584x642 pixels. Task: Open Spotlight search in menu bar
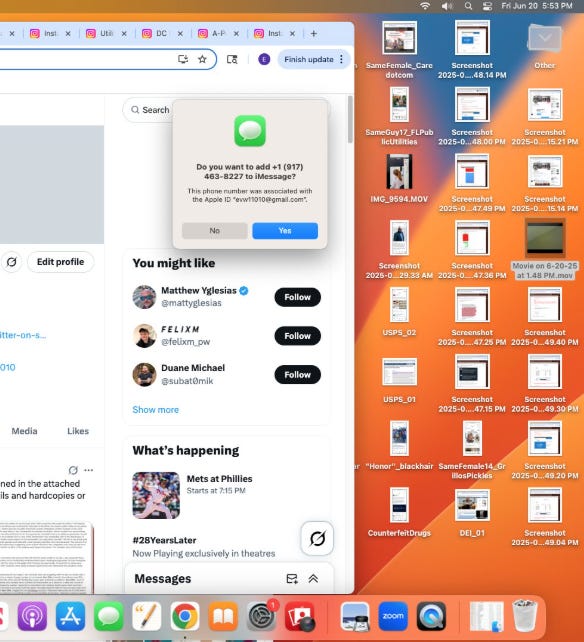469,6
